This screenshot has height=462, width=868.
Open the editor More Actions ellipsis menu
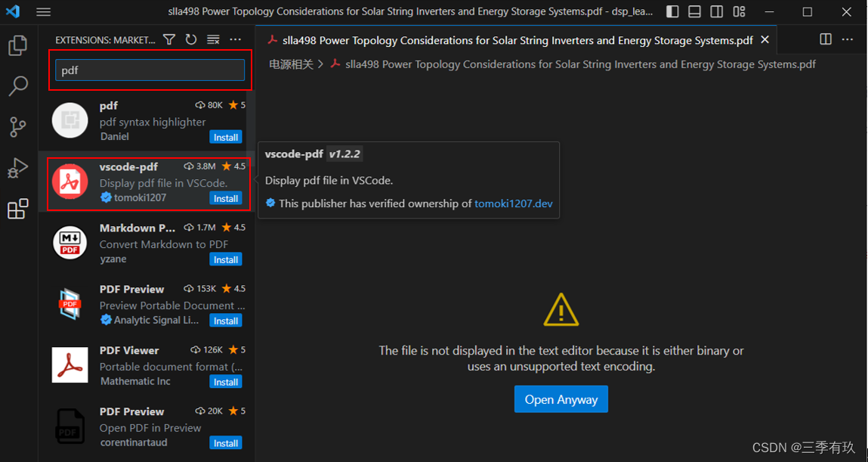(847, 39)
